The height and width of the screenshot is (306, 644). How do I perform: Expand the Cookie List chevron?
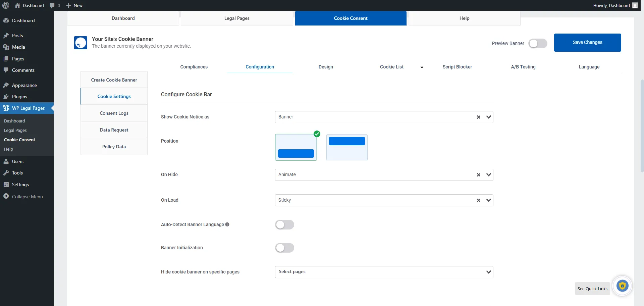click(x=422, y=67)
